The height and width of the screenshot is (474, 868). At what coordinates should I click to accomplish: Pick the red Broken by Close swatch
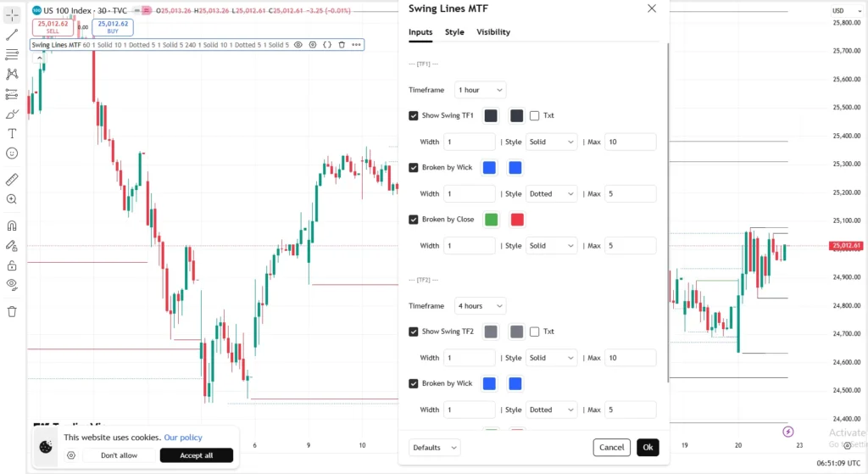517,220
